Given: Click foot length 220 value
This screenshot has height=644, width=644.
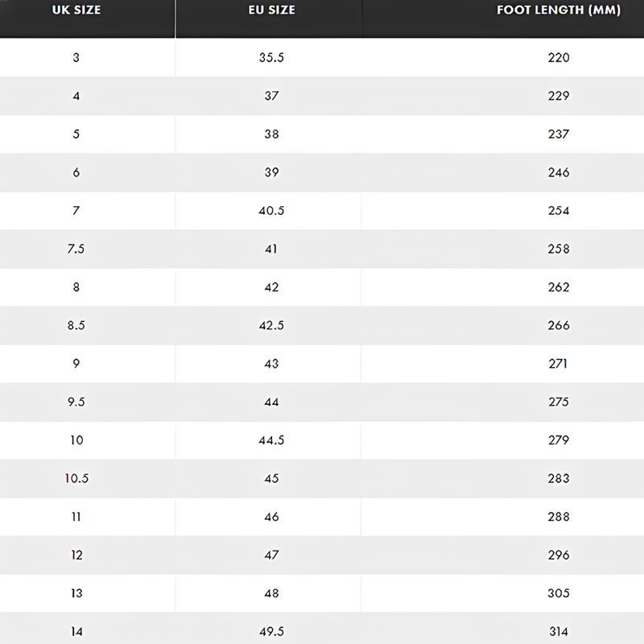Looking at the screenshot, I should click(x=558, y=57).
